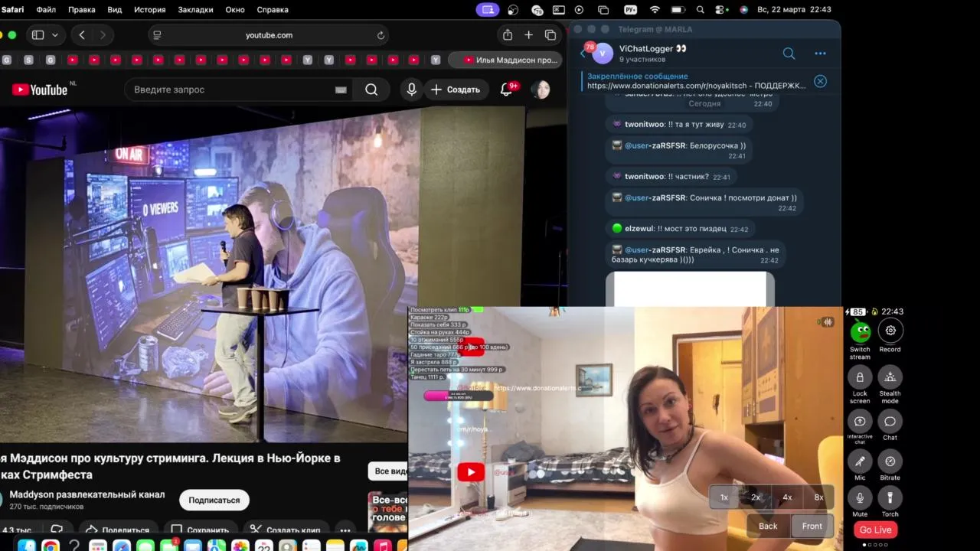The height and width of the screenshot is (551, 980).
Task: Go forward in Safari
Action: click(103, 35)
